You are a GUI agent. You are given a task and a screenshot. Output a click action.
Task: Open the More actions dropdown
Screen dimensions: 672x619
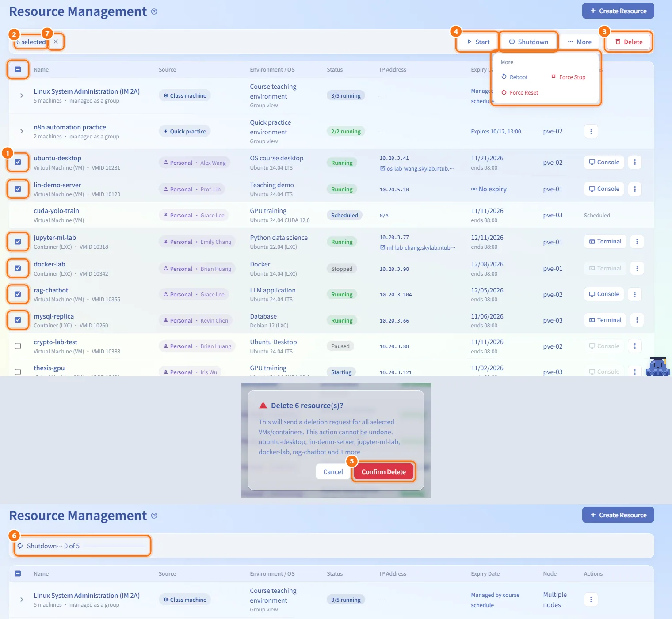click(x=580, y=42)
